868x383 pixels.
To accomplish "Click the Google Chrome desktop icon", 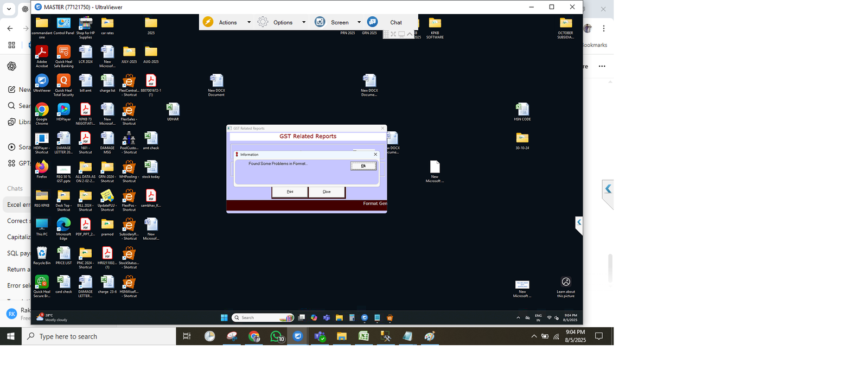I will [x=42, y=111].
